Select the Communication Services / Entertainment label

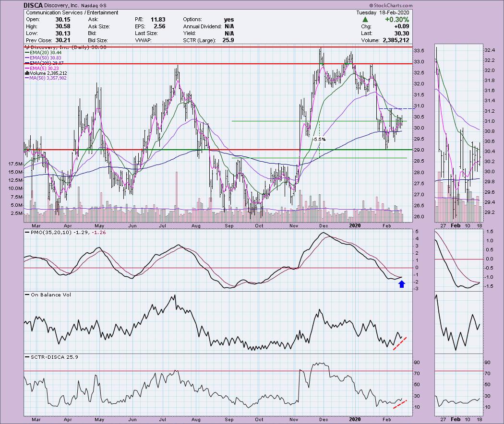coord(72,12)
